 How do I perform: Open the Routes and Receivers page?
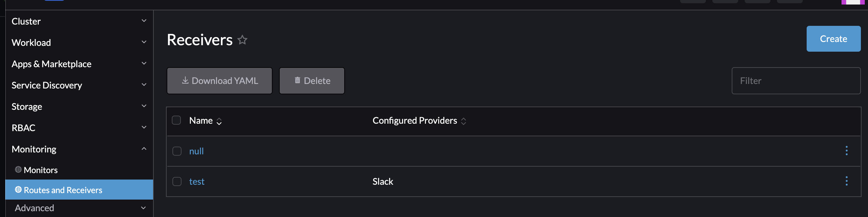coord(63,190)
